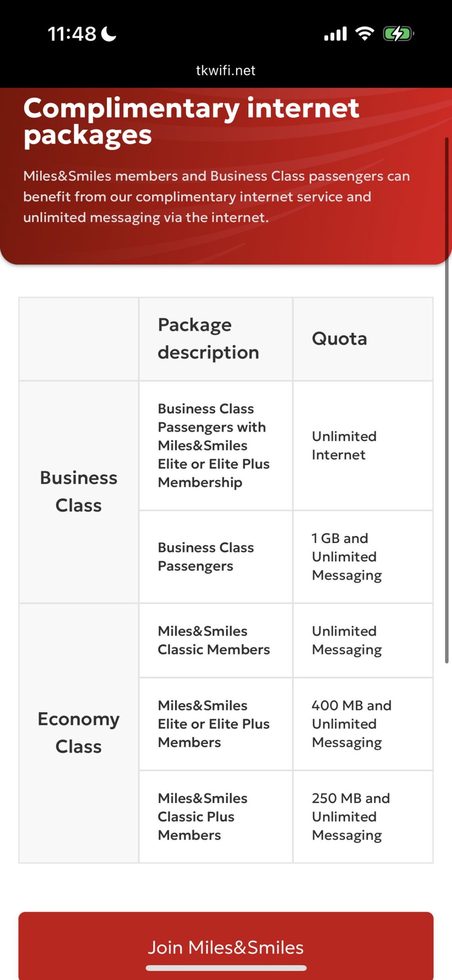This screenshot has height=980, width=452.
Task: Tap the tkwifi.net address bar
Action: pyautogui.click(x=226, y=70)
